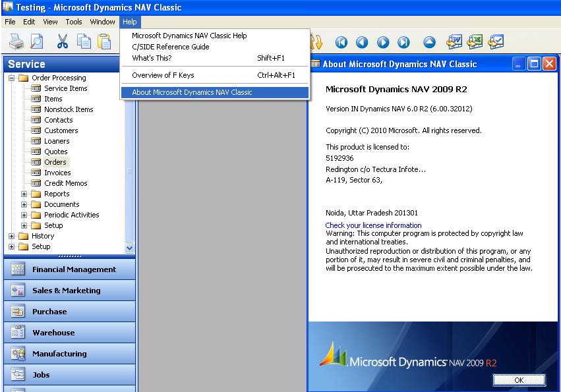Viewport: 561px width, 392px height.
Task: Click the Send to Excel icon
Action: [x=475, y=42]
